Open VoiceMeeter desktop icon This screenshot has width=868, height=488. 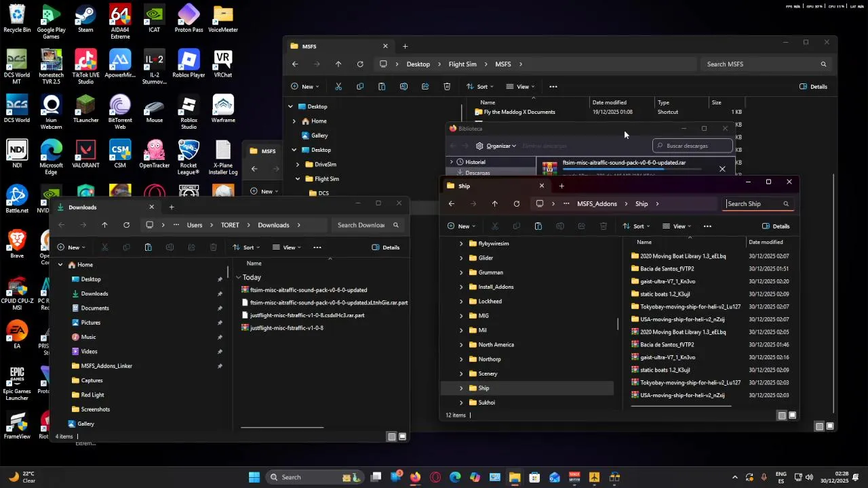click(x=223, y=19)
